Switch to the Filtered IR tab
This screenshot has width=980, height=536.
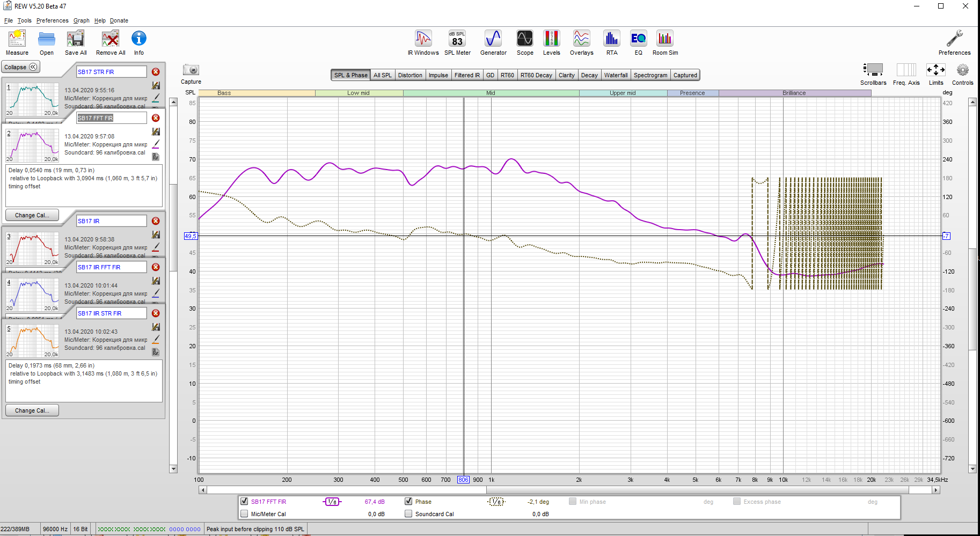click(x=467, y=75)
